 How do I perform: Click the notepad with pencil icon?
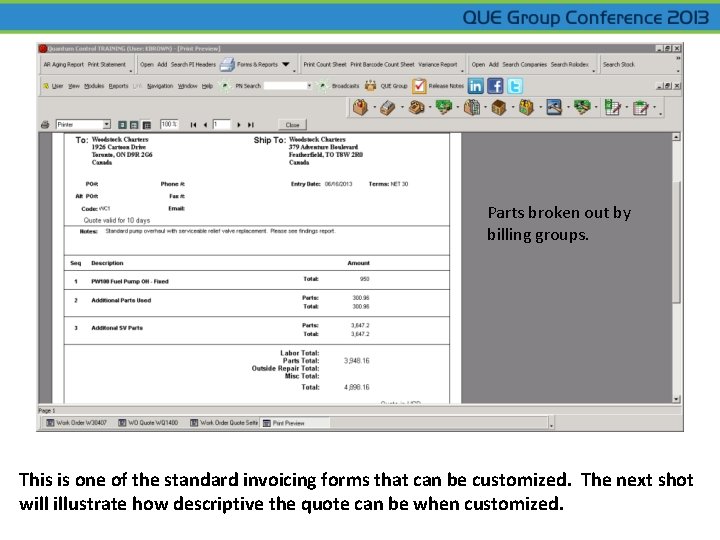(x=640, y=108)
